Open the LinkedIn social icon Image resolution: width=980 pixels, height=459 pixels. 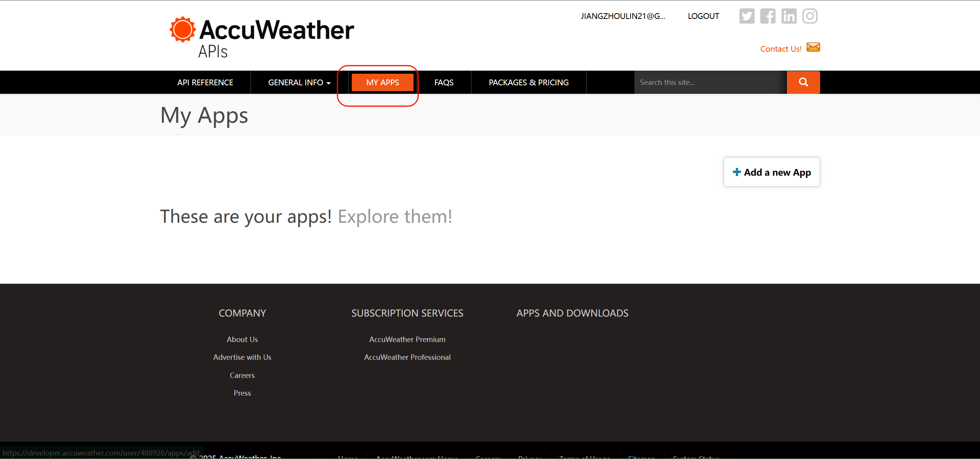(789, 16)
